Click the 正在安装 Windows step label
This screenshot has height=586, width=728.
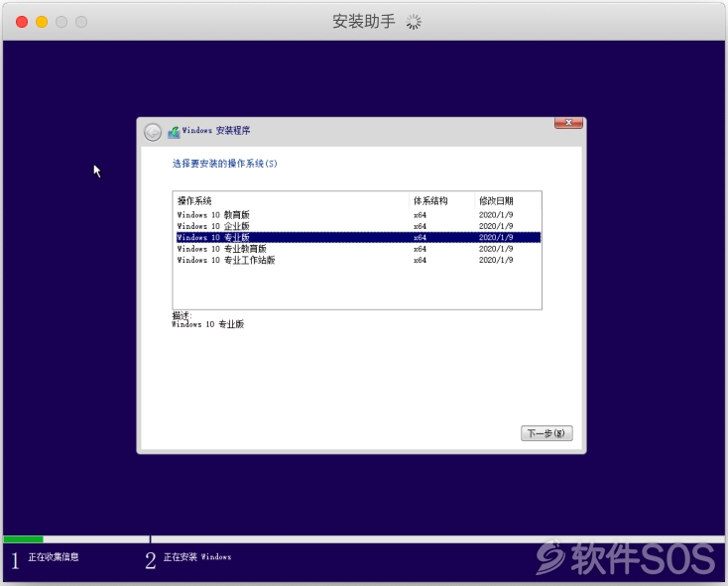pyautogui.click(x=197, y=557)
